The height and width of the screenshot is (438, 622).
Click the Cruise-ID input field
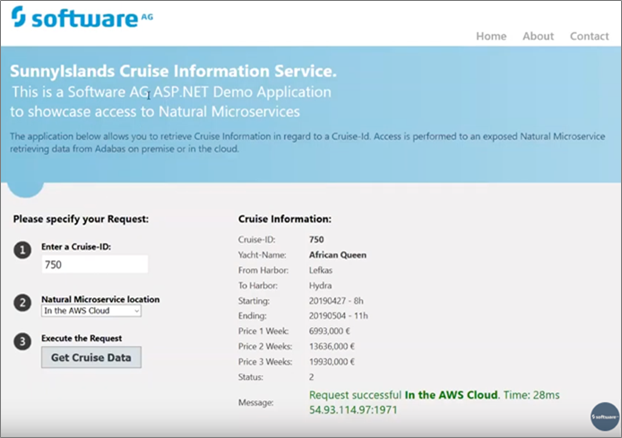pyautogui.click(x=95, y=264)
